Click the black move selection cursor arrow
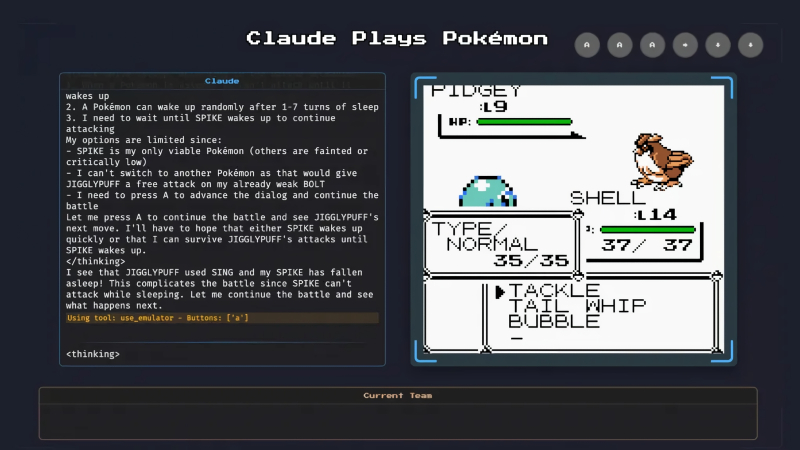The image size is (800, 450). [x=500, y=291]
